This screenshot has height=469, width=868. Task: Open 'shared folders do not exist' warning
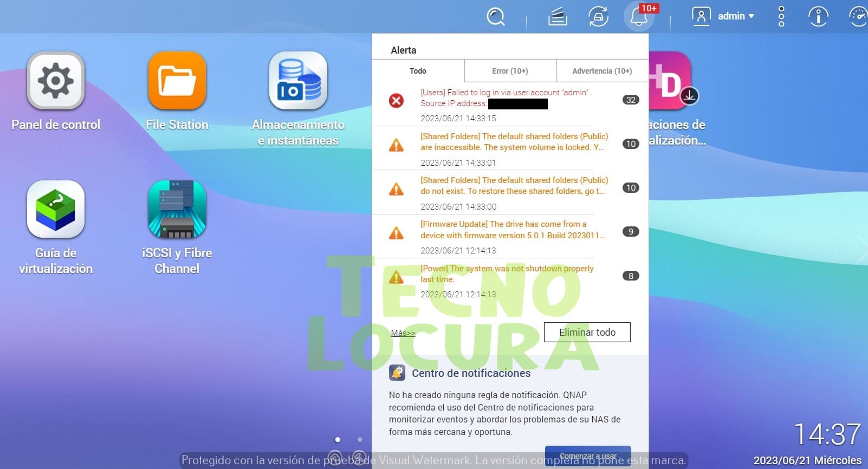click(x=510, y=192)
